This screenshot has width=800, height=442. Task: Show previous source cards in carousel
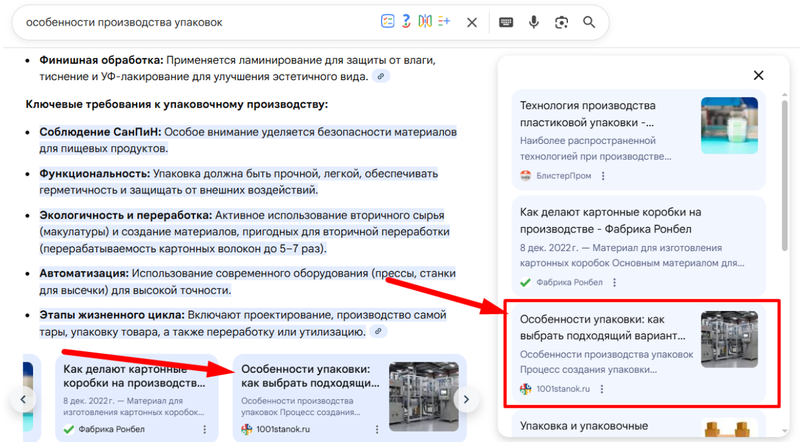pos(23,399)
